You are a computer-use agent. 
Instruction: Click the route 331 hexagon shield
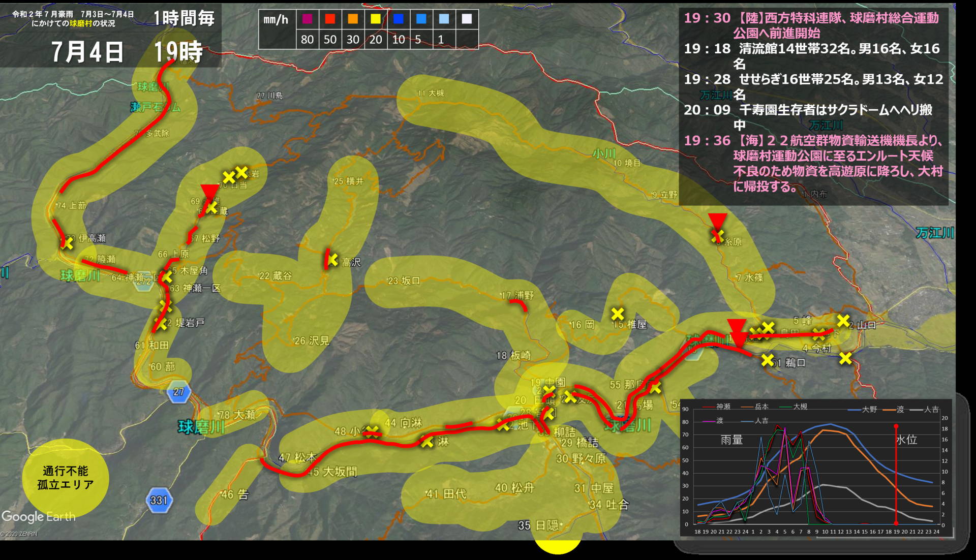[159, 500]
